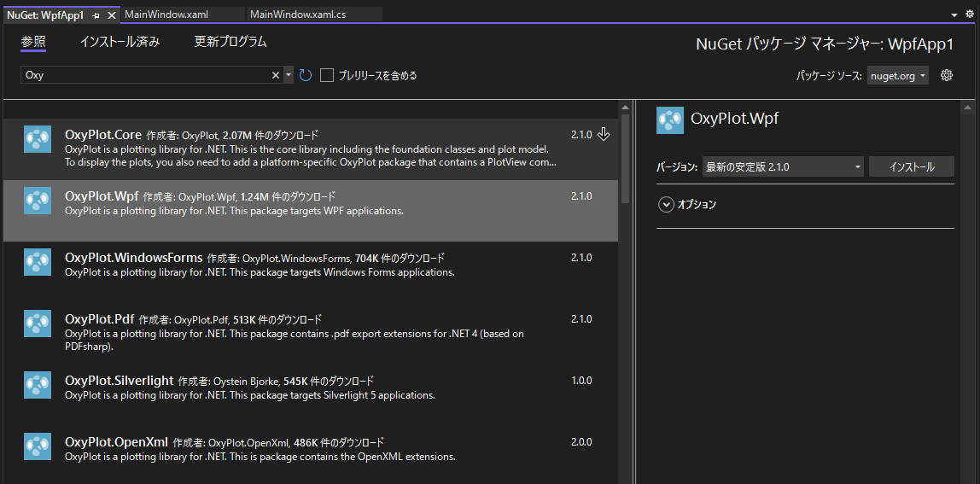
Task: Open the package source nuget.org dropdown
Action: click(x=897, y=76)
